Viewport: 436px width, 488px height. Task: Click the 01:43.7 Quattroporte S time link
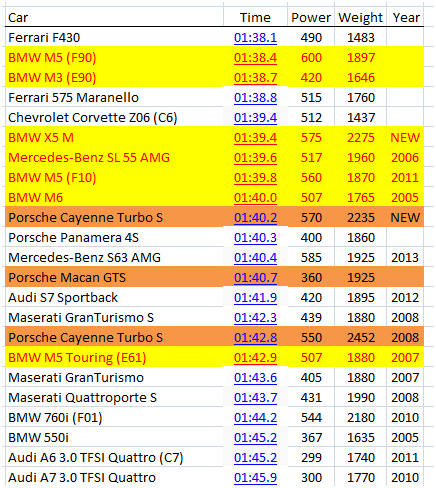pos(255,397)
